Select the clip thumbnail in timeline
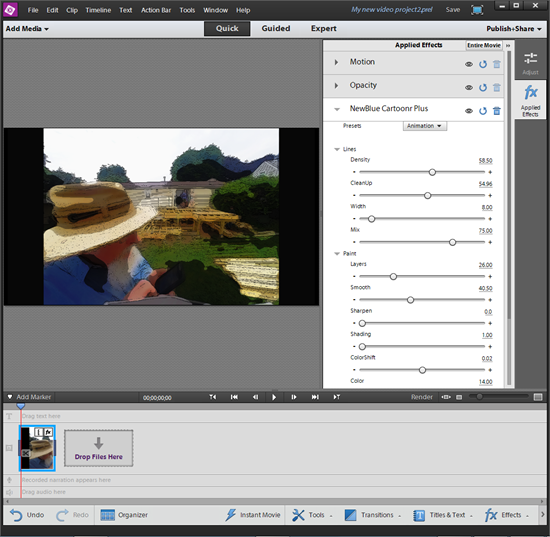550x537 pixels. (x=37, y=448)
